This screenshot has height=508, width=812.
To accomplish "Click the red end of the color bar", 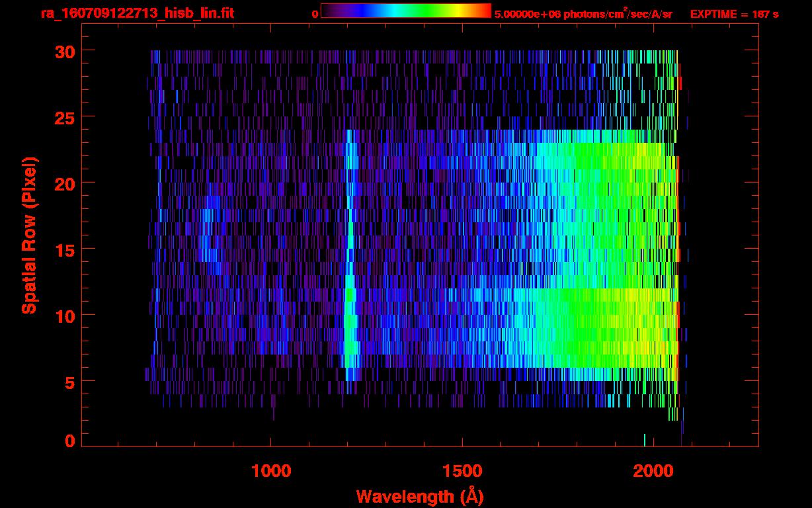I will pyautogui.click(x=485, y=11).
